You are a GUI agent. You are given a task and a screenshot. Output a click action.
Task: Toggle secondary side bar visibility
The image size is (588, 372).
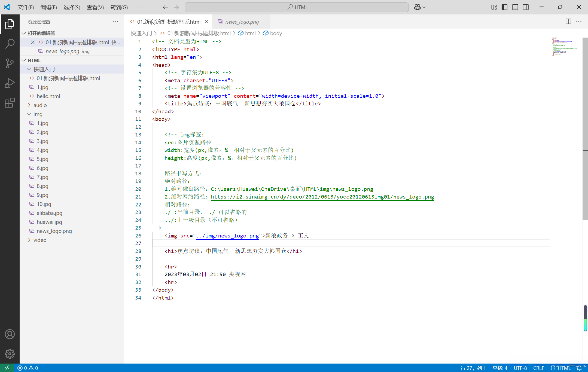[526, 7]
